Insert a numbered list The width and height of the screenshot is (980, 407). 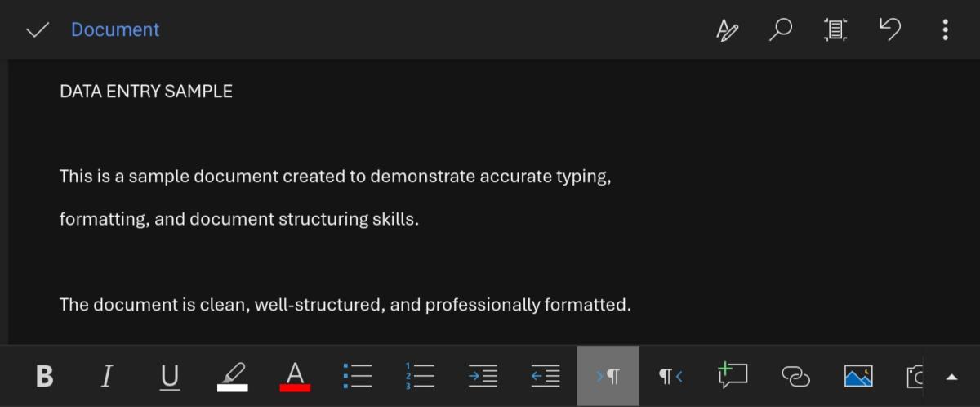[x=420, y=376]
